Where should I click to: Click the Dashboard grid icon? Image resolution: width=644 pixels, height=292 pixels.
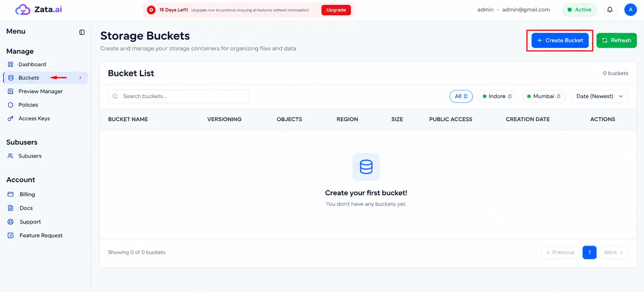(x=10, y=64)
